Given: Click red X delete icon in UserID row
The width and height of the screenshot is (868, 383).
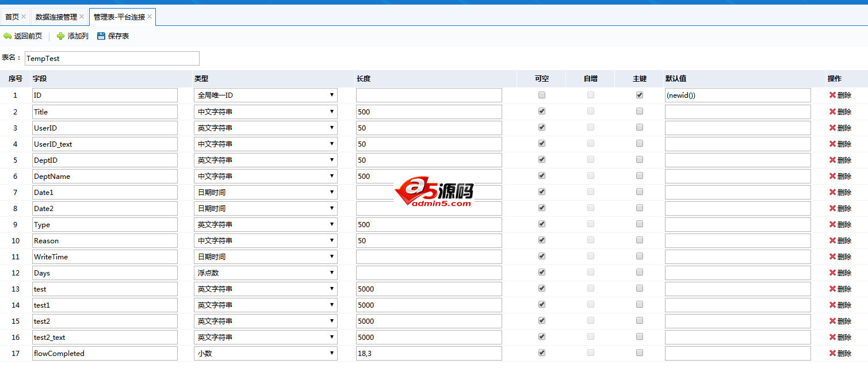Looking at the screenshot, I should 832,128.
